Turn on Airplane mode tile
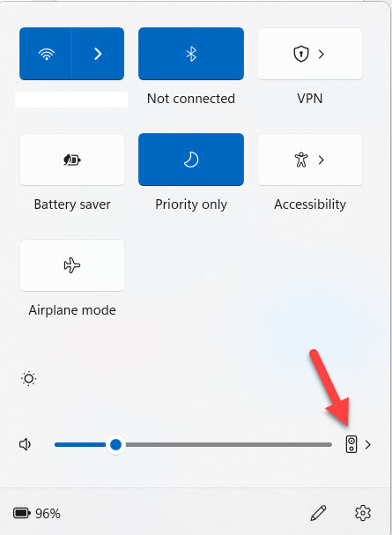The width and height of the screenshot is (392, 535). 72,265
